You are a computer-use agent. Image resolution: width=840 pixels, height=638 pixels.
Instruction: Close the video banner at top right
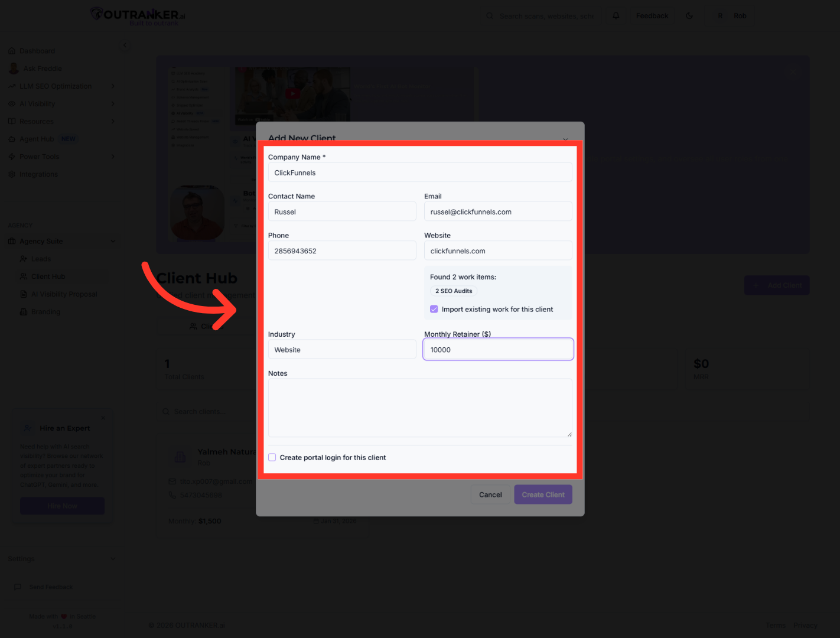click(793, 71)
